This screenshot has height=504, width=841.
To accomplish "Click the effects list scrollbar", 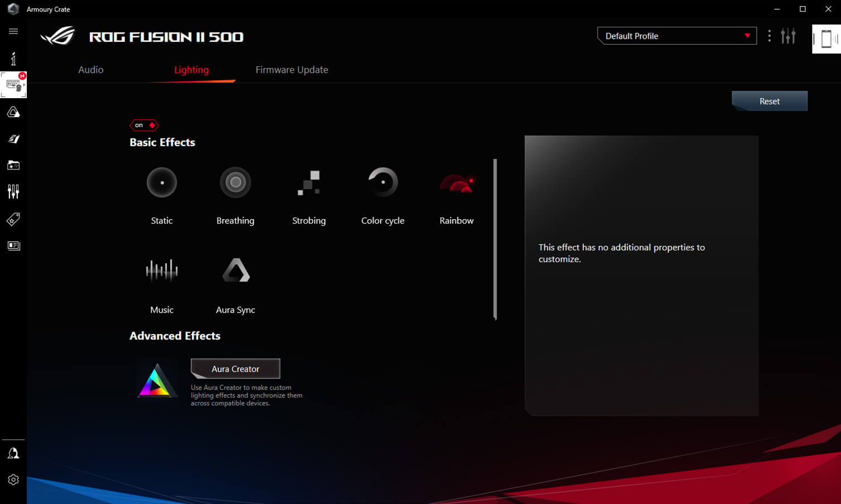I will click(x=495, y=240).
